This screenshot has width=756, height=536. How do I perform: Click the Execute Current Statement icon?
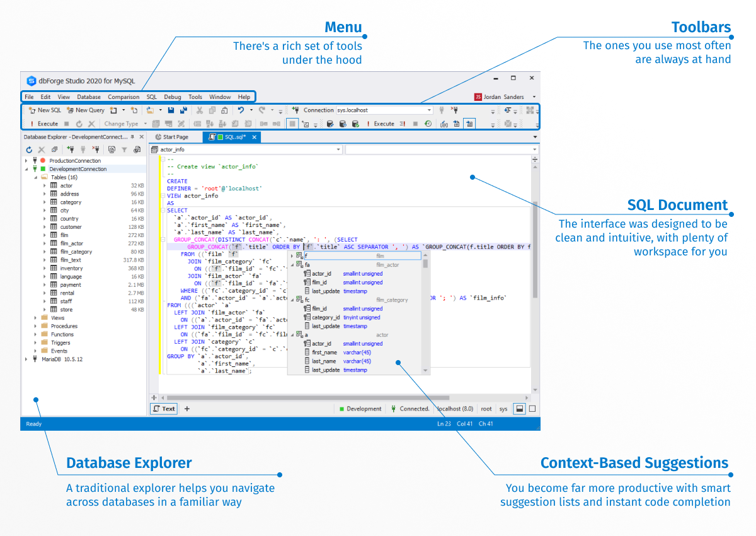click(403, 124)
